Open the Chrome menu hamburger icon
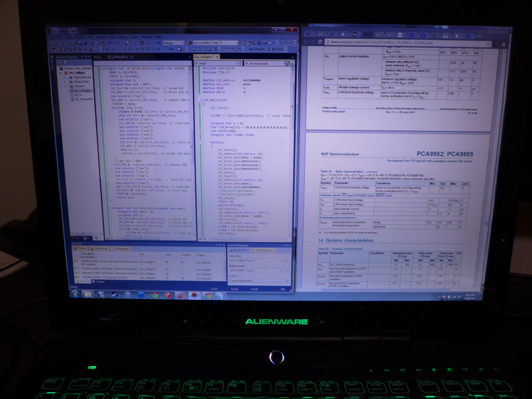This screenshot has height=399, width=532. pyautogui.click(x=503, y=45)
